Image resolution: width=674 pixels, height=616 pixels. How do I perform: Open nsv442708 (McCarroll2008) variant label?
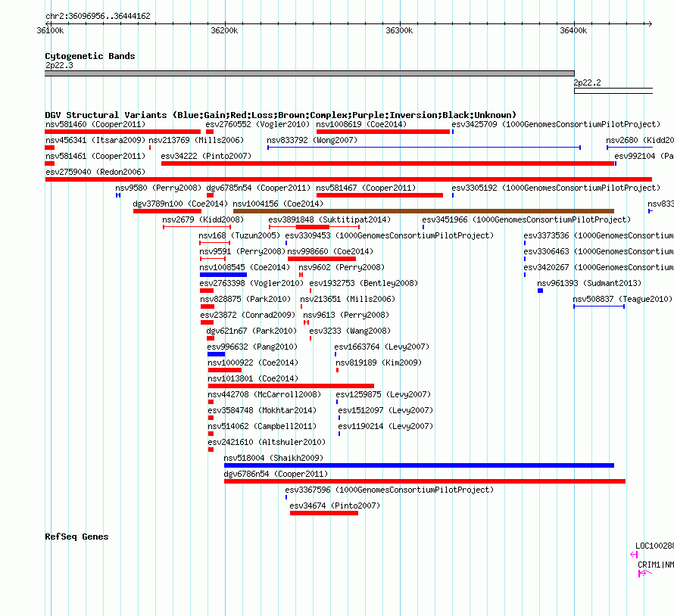(264, 394)
